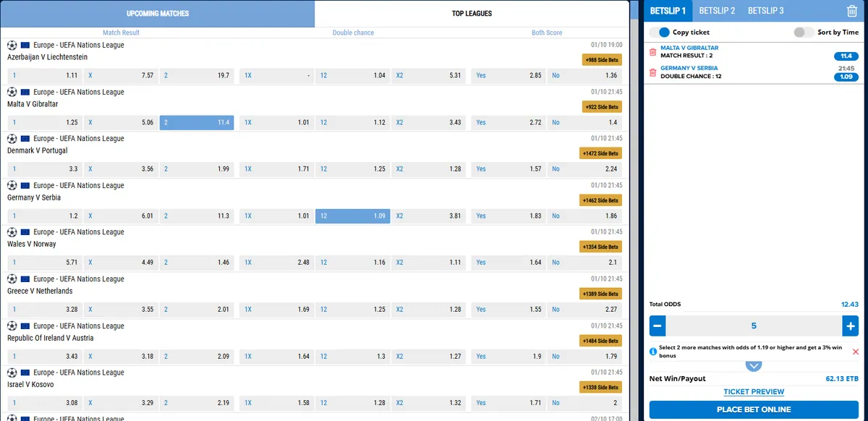Toggle Copy ticket switch
This screenshot has width=868, height=421.
(660, 33)
